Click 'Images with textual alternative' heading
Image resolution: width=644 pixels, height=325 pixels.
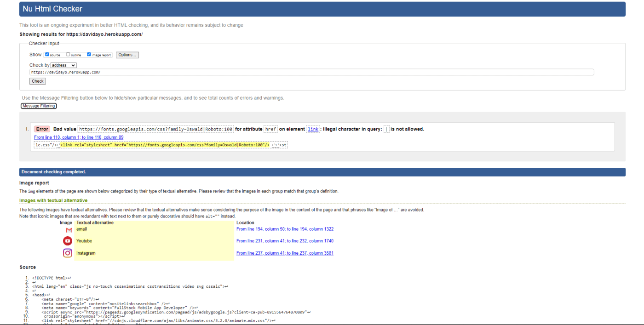tap(53, 200)
